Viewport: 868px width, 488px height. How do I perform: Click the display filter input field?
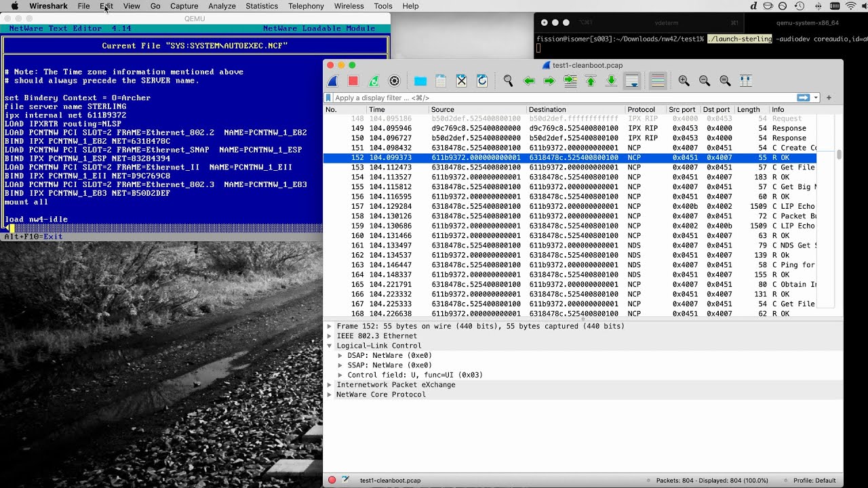point(564,98)
